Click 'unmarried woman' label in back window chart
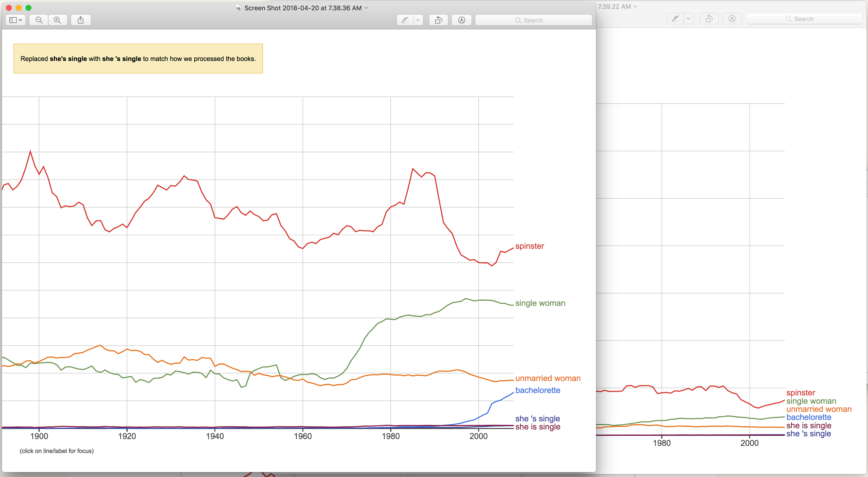 819,409
